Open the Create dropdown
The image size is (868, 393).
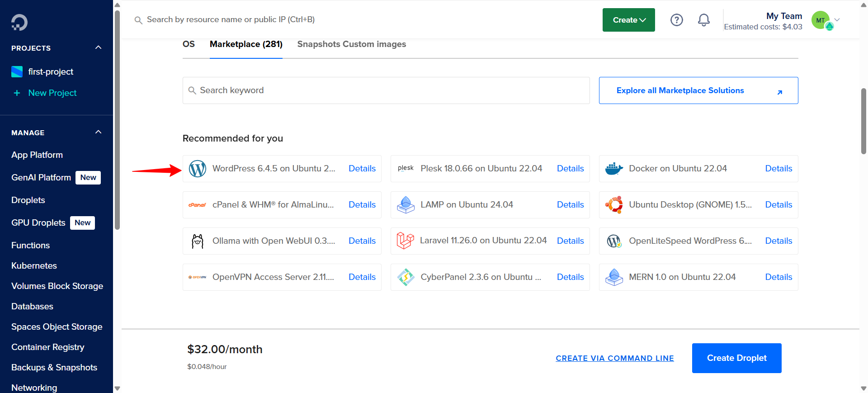[628, 20]
